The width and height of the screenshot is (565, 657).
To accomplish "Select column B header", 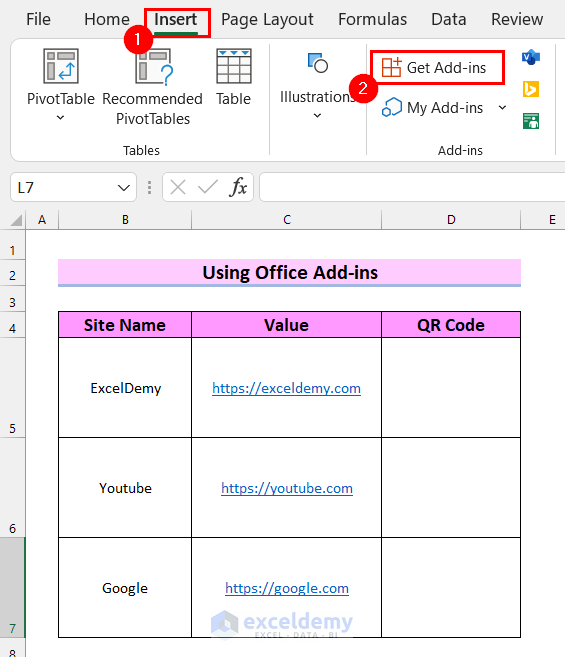I will (125, 220).
